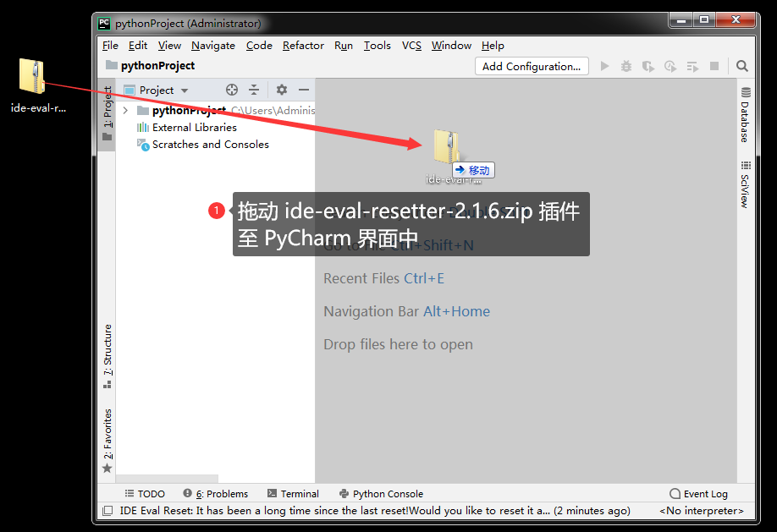Viewport: 777px width, 532px height.
Task: Toggle the 7: Structure side tab
Action: coord(107,357)
